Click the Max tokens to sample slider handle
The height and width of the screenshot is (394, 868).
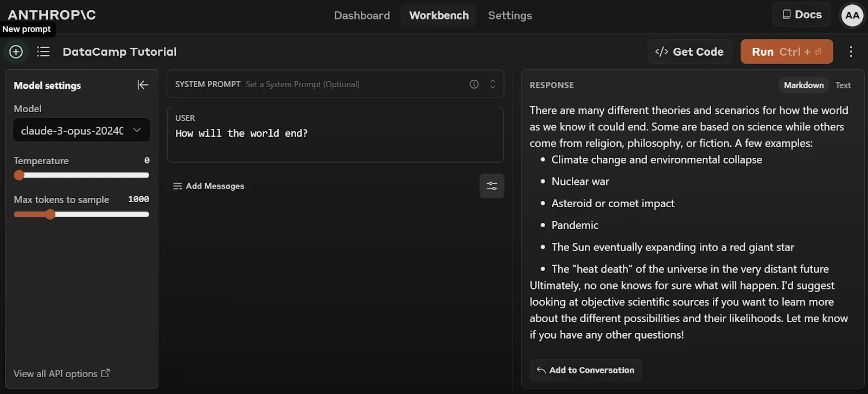50,214
